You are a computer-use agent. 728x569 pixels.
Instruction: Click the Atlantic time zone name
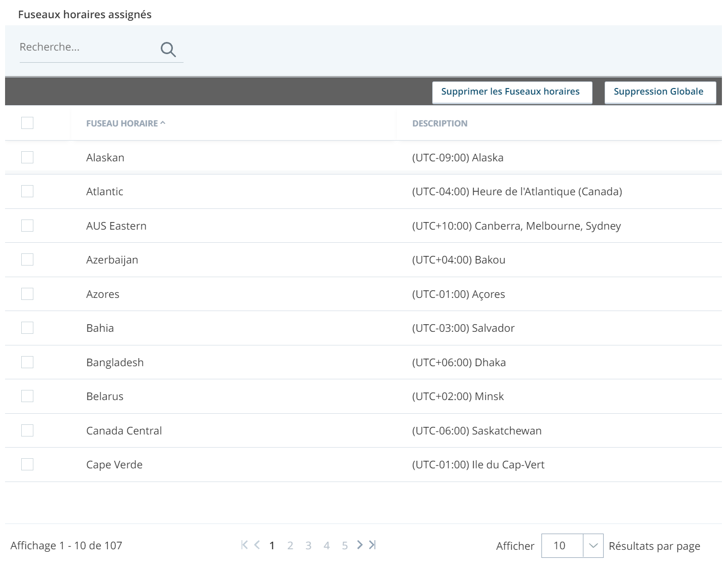pyautogui.click(x=105, y=191)
